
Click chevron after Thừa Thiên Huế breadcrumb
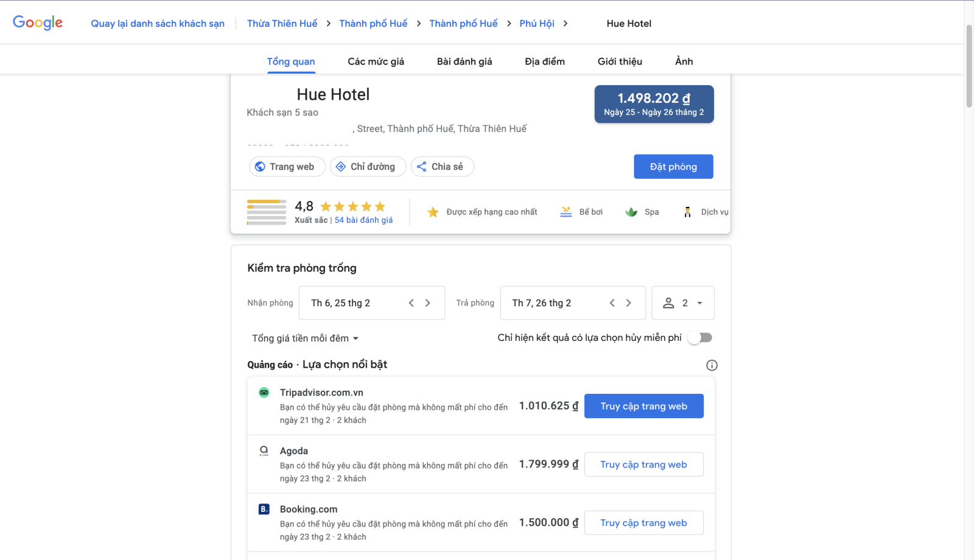(329, 24)
